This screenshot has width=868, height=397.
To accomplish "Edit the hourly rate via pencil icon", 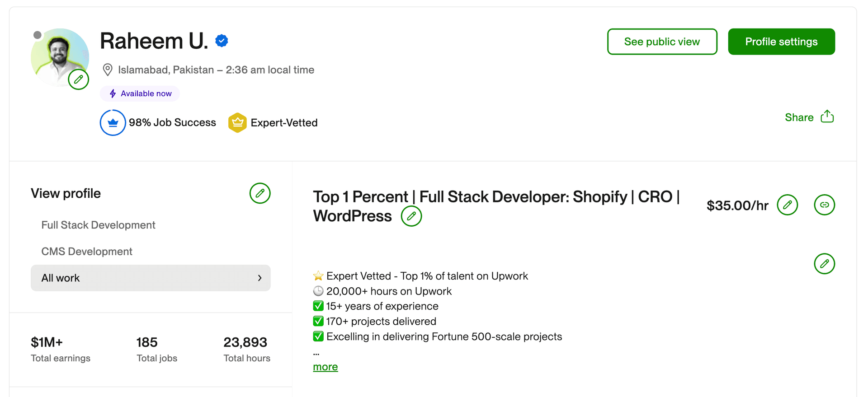I will tap(787, 205).
